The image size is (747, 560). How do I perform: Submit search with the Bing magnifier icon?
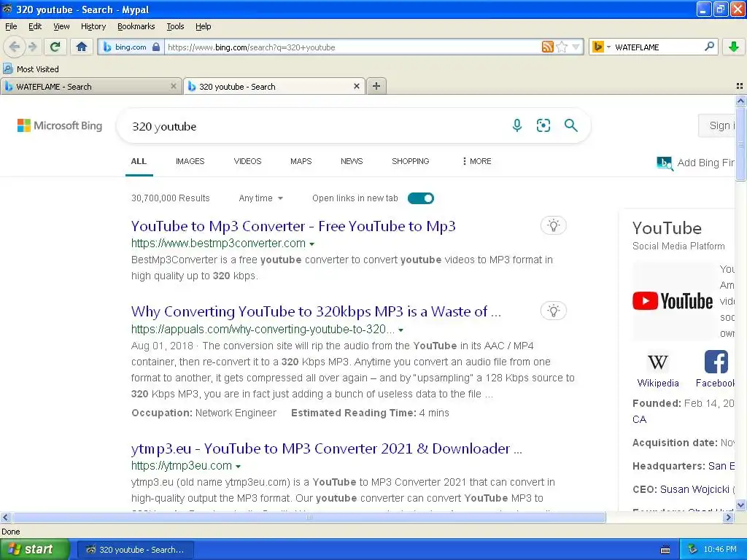[570, 125]
